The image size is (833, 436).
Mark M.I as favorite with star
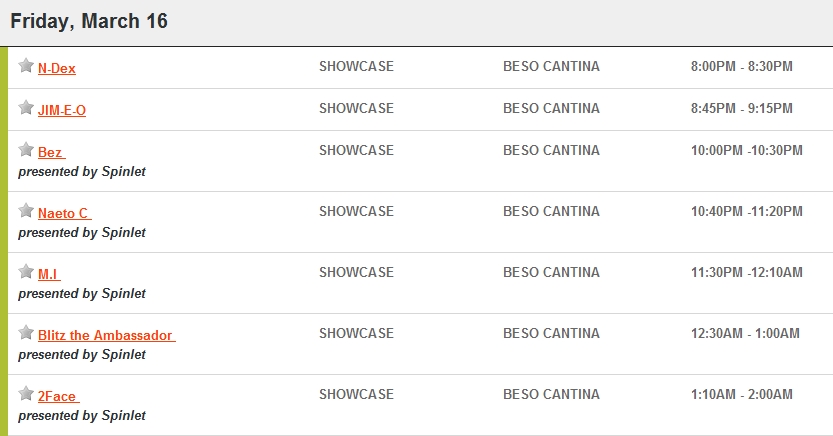[x=26, y=271]
